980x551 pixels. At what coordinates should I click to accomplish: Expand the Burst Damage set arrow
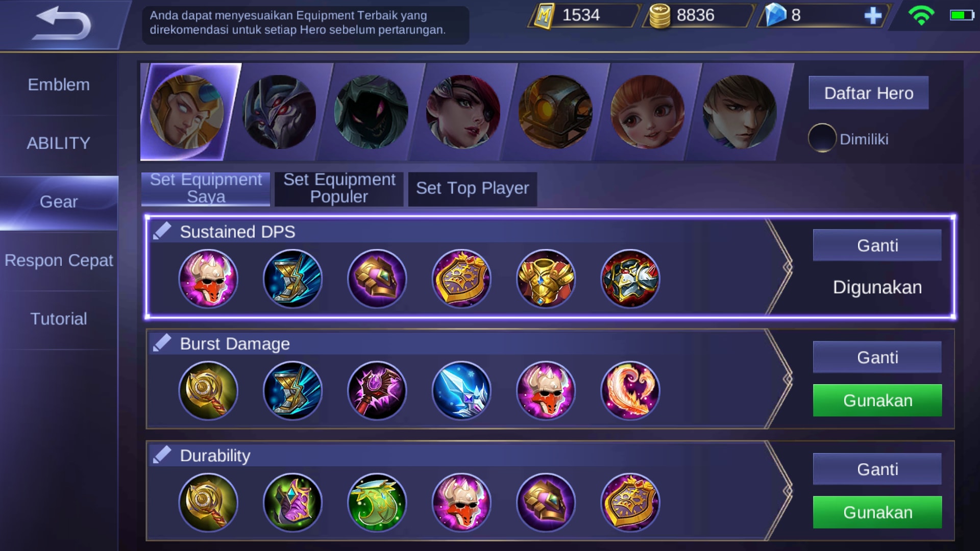pos(781,379)
